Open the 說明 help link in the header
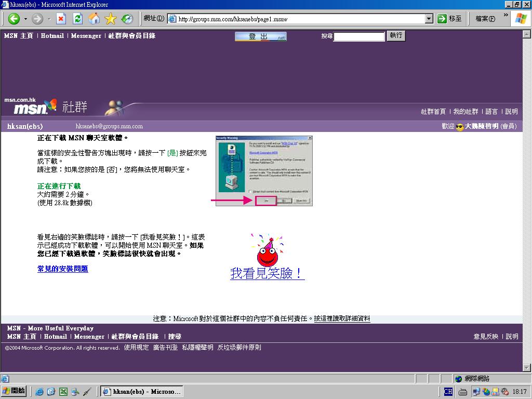 click(511, 111)
